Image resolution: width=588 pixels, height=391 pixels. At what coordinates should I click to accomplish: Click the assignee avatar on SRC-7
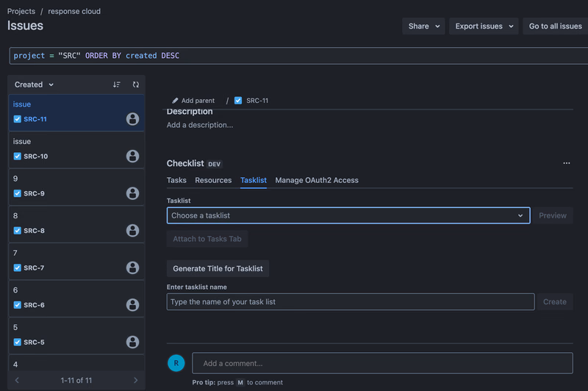tap(132, 268)
